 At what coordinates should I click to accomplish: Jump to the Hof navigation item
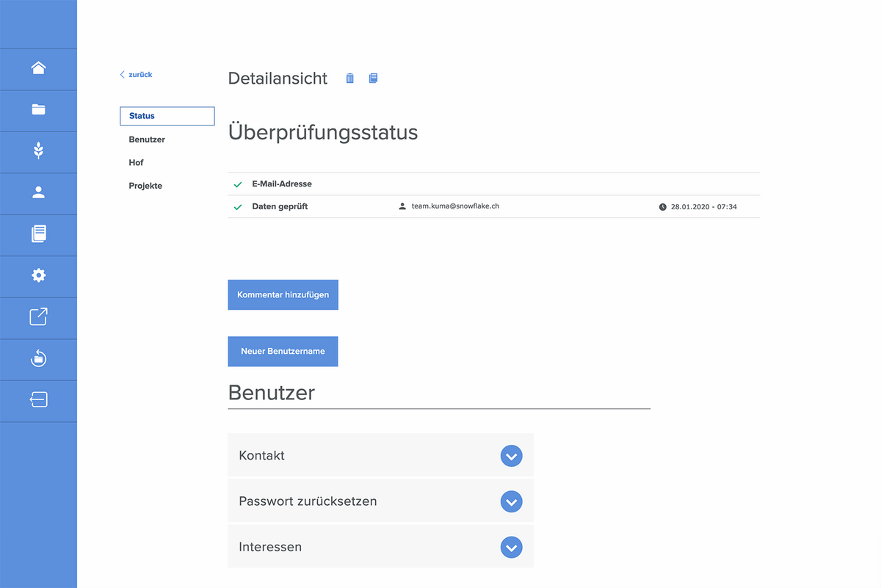pos(136,162)
